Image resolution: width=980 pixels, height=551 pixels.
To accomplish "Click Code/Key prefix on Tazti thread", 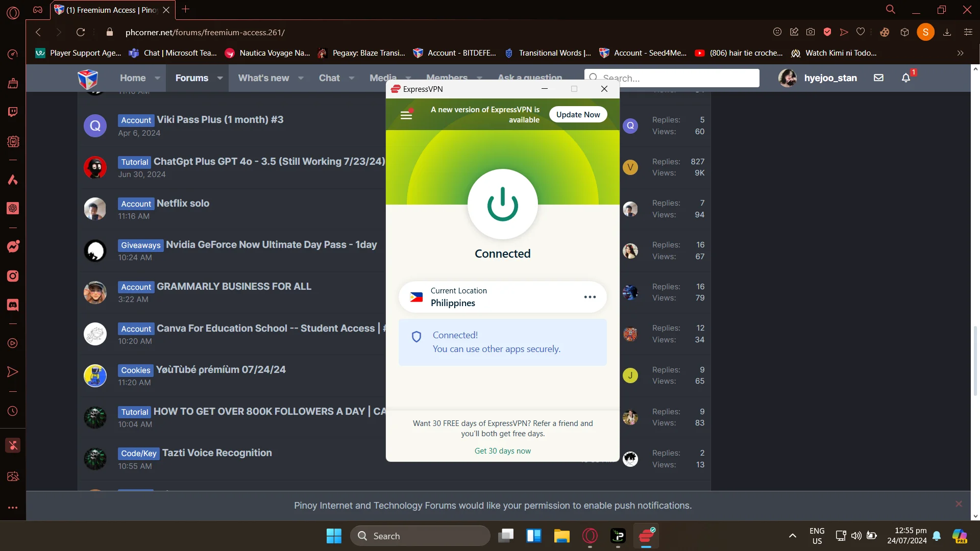I will [139, 454].
